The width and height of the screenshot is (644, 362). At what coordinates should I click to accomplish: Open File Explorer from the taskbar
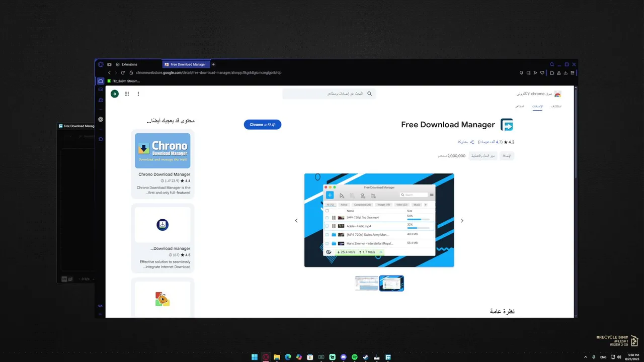click(x=277, y=357)
